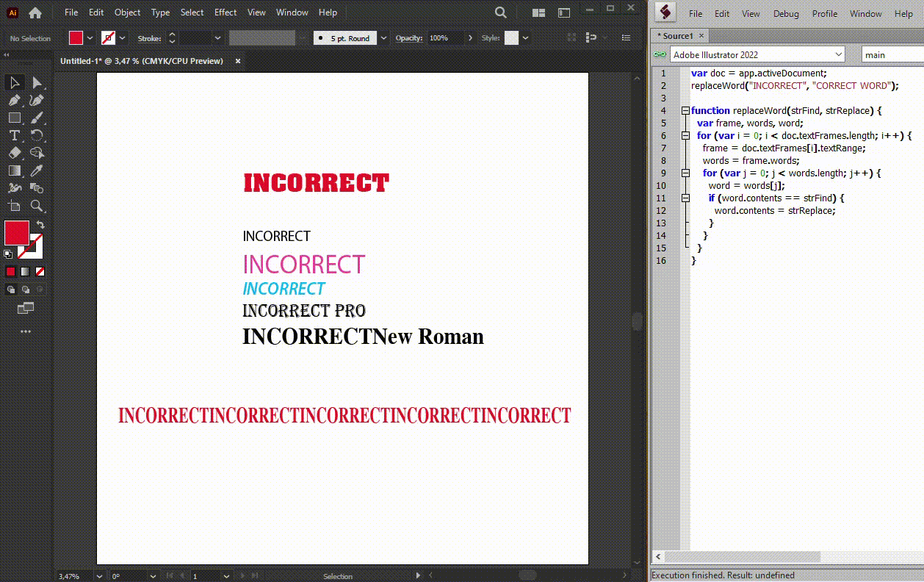Open Illustrator's Effect menu

(x=225, y=12)
